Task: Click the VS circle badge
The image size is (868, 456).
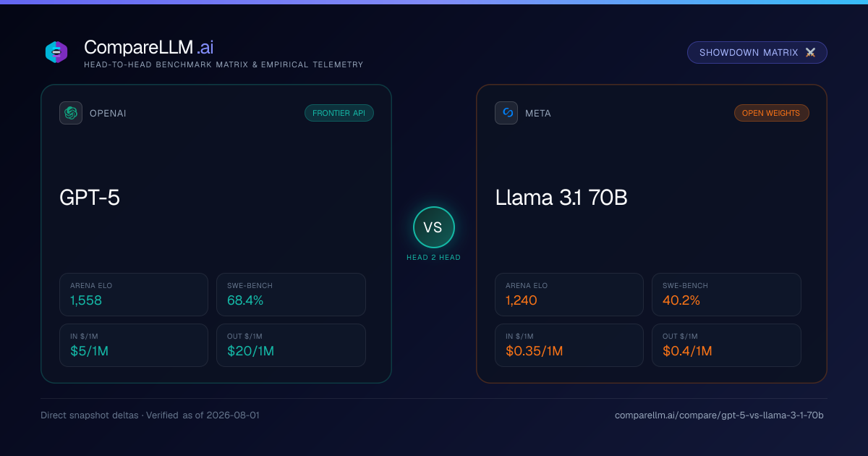Action: pos(433,227)
